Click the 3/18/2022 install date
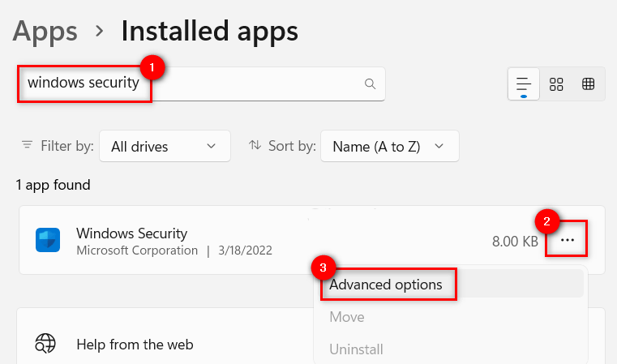Image resolution: width=617 pixels, height=364 pixels. click(245, 251)
